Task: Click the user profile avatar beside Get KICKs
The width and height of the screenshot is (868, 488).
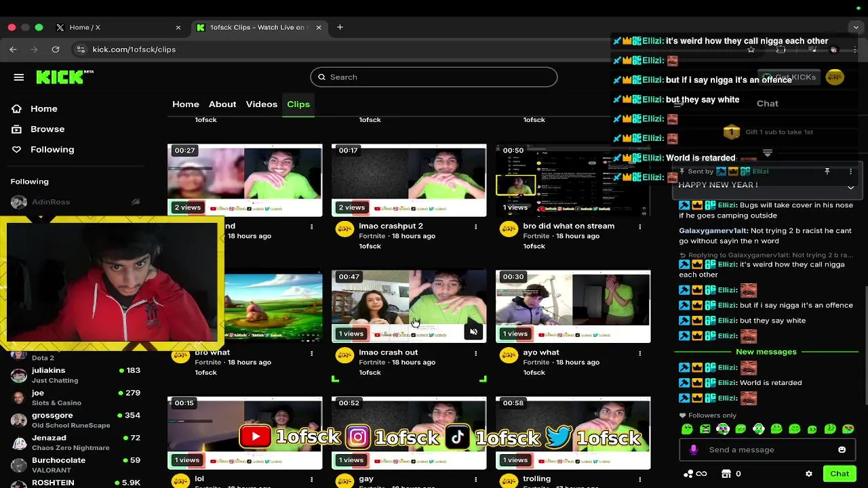Action: 835,77
